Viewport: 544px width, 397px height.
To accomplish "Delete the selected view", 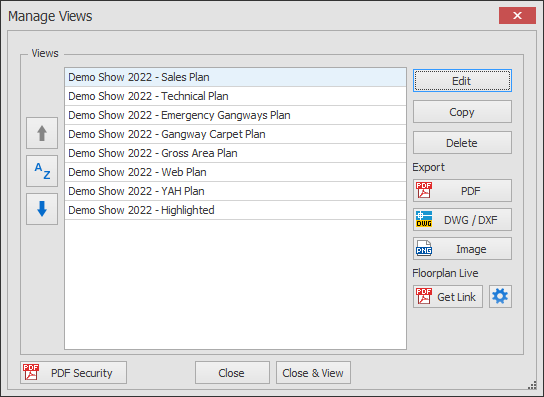I will click(462, 142).
